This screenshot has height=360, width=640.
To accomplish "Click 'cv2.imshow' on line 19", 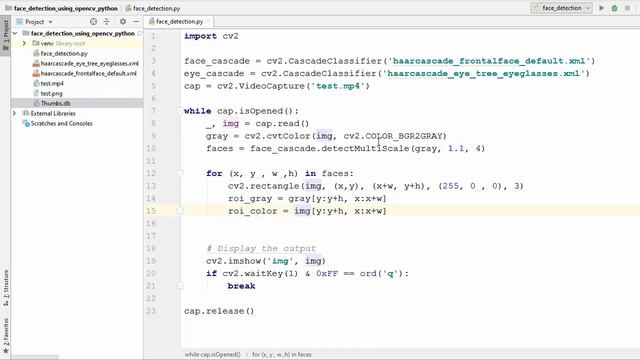I will tap(233, 261).
